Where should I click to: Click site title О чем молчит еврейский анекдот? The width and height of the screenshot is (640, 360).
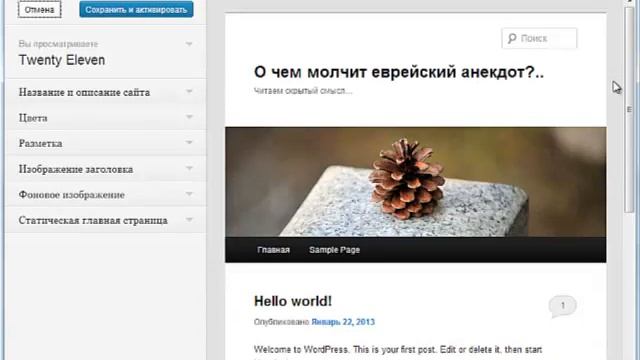tap(399, 72)
